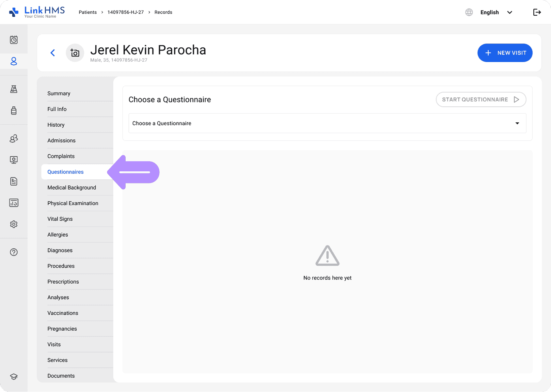Open the appointments calendar sidebar icon
This screenshot has height=392, width=551.
tap(14, 40)
